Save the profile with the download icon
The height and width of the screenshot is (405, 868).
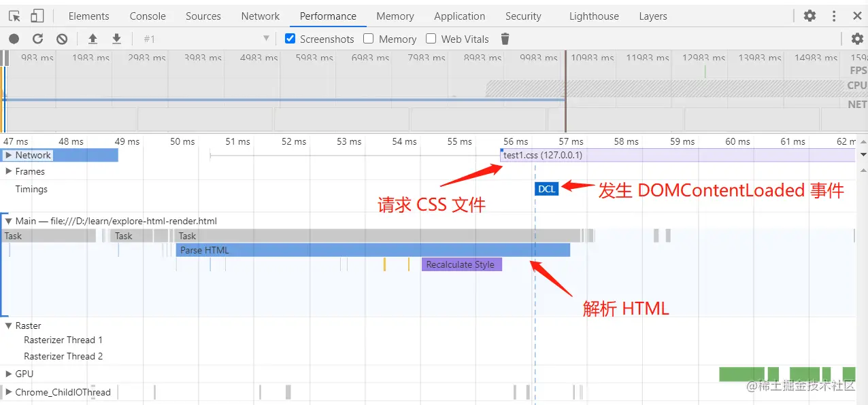tap(116, 39)
